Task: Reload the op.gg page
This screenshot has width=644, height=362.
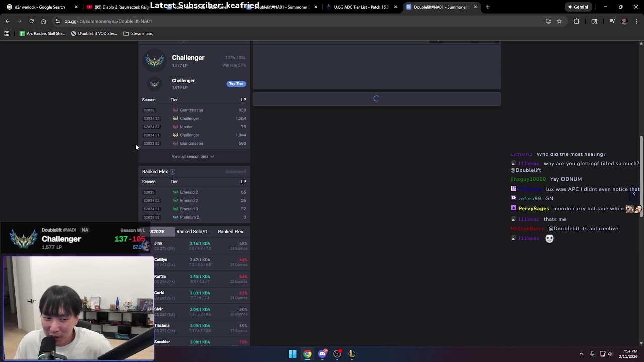Action: (31, 21)
